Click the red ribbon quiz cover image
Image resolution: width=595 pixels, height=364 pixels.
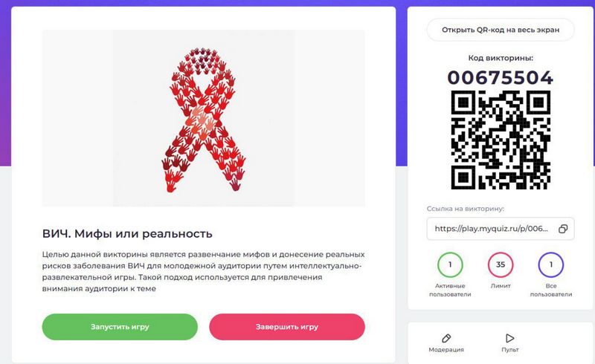[x=203, y=118]
